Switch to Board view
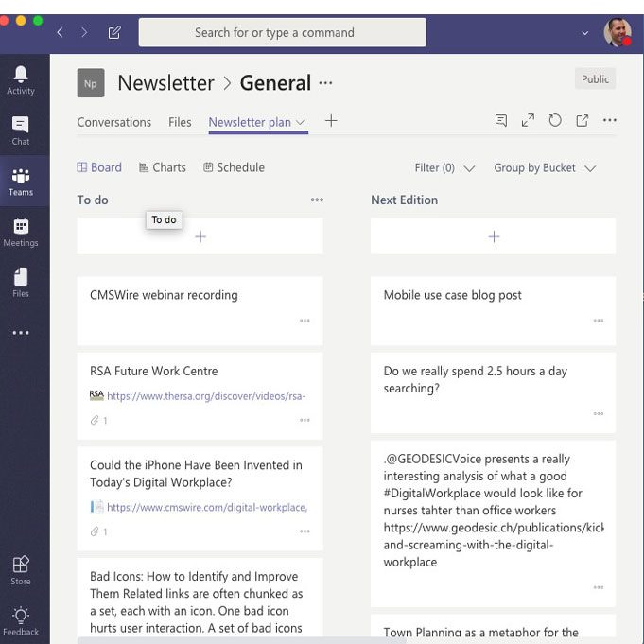 pyautogui.click(x=99, y=167)
